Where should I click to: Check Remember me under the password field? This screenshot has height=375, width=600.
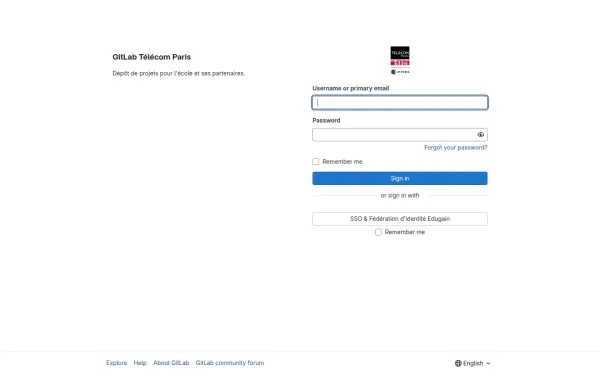[x=315, y=161]
